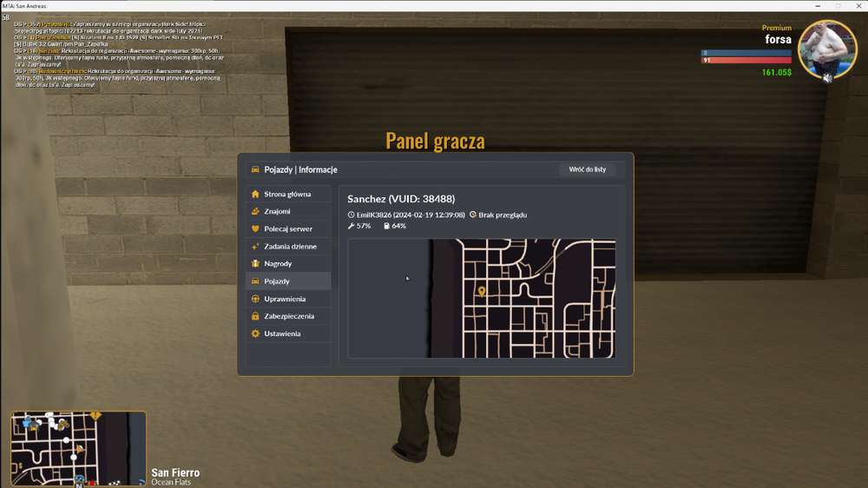Image resolution: width=868 pixels, height=488 pixels.
Task: Click the steering wheel icon beside Uprawnienia
Action: tap(255, 299)
